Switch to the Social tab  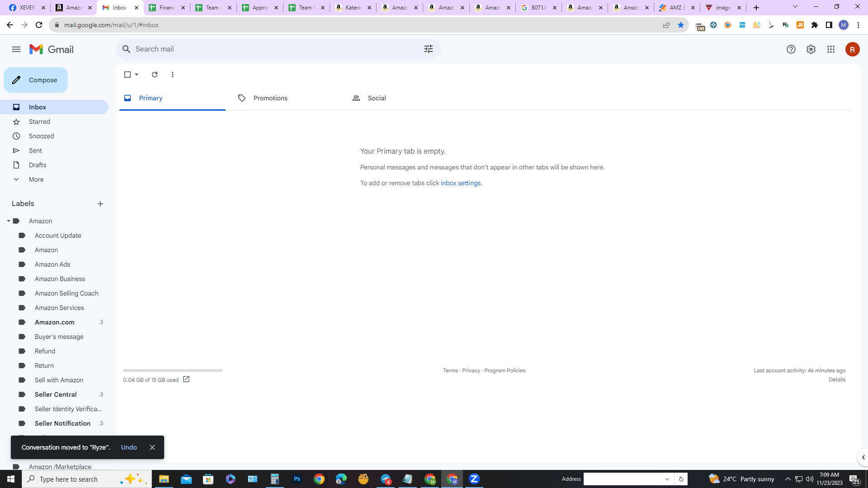point(401,98)
